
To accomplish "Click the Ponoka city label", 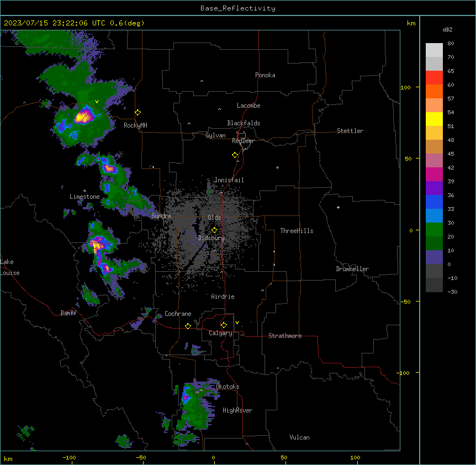I will [265, 75].
